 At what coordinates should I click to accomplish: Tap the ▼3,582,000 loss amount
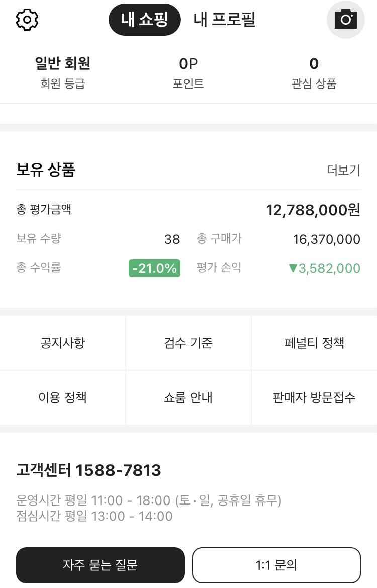tap(324, 268)
